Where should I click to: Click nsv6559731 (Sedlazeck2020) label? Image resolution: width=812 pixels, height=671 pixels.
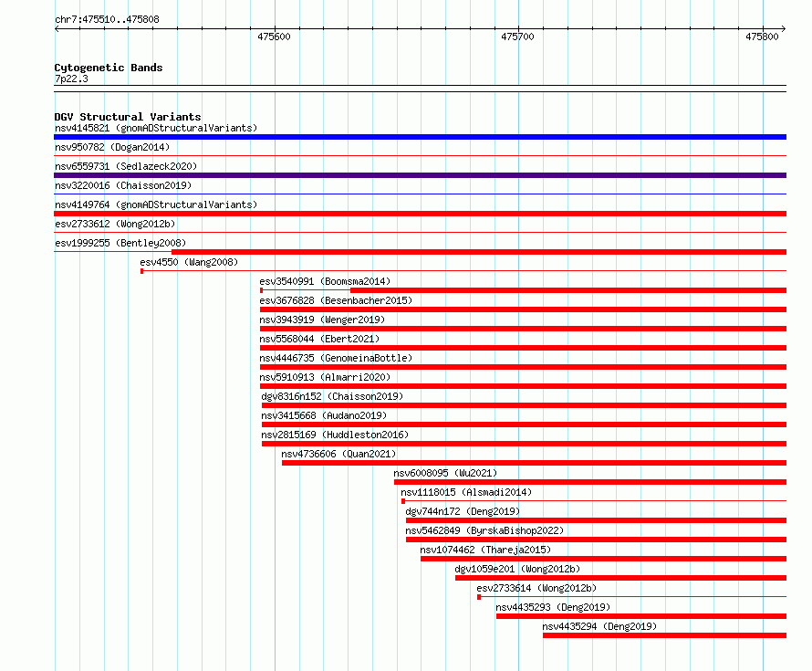pos(126,166)
